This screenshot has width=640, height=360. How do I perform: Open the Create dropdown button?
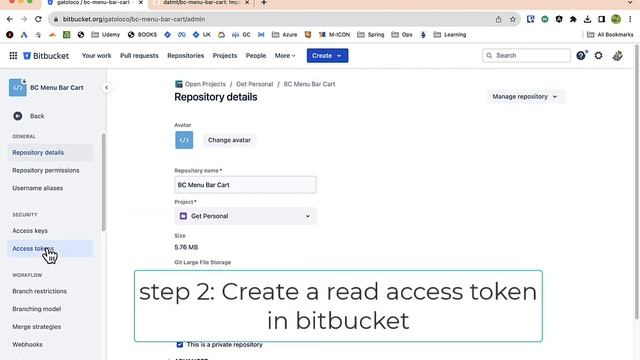pyautogui.click(x=327, y=56)
